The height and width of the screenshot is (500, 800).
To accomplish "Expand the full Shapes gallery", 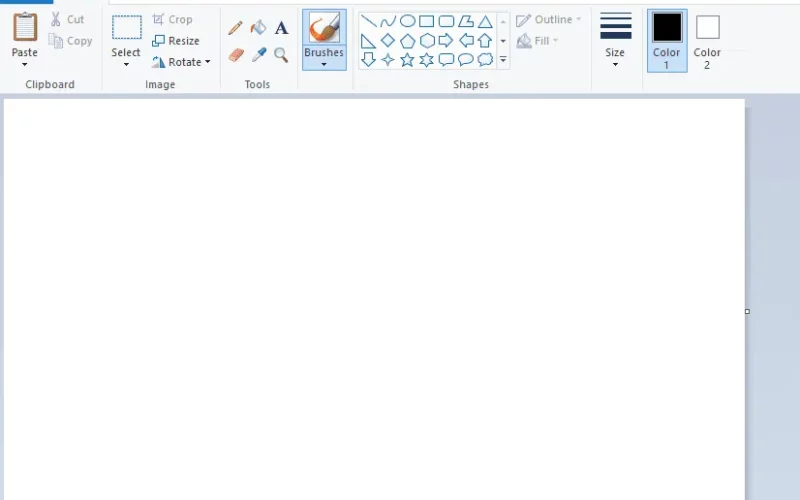I will click(503, 60).
